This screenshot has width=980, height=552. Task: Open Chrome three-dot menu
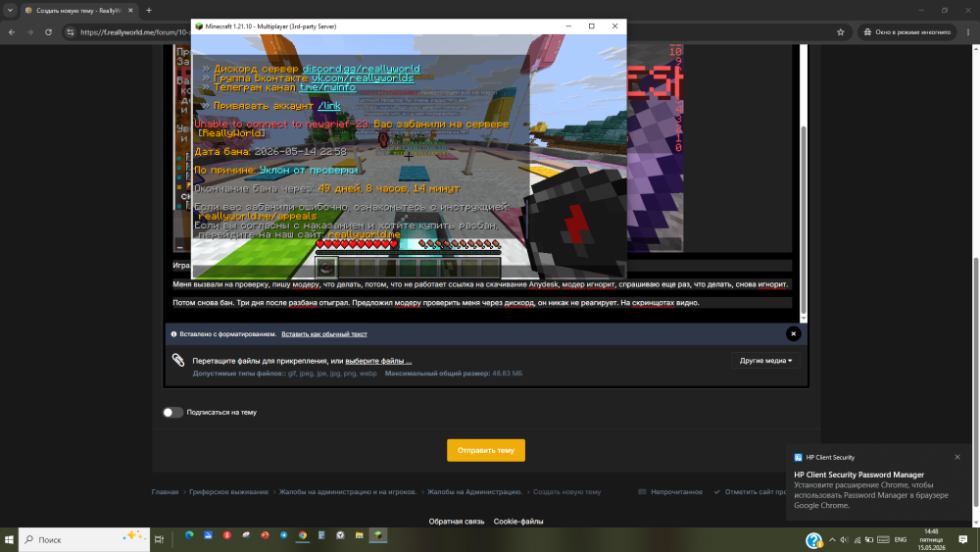968,32
